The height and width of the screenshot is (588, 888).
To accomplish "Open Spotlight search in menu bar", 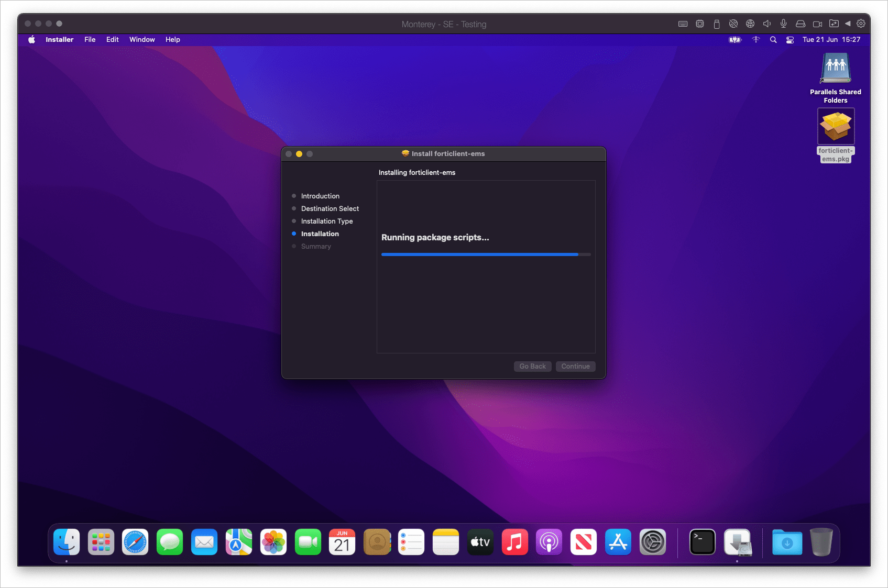I will (773, 40).
